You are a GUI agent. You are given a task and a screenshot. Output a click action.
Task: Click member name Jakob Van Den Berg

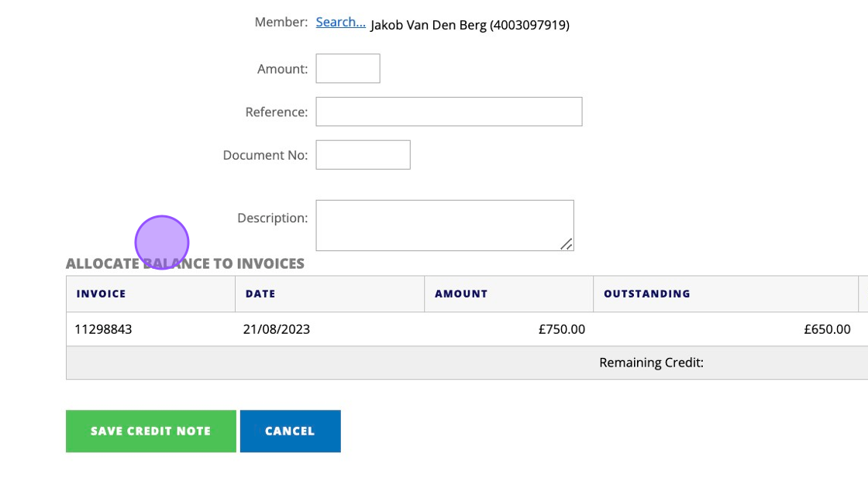pyautogui.click(x=470, y=25)
